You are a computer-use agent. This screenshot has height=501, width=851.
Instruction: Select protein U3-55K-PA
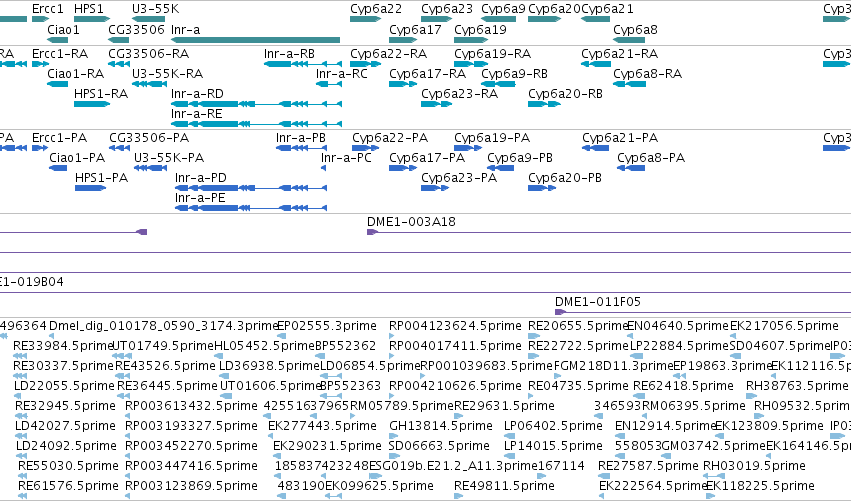coord(169,157)
